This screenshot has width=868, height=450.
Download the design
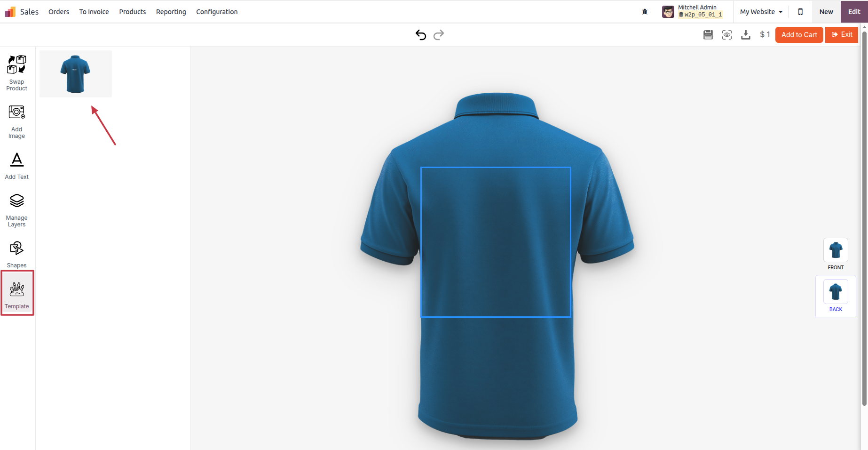click(746, 35)
